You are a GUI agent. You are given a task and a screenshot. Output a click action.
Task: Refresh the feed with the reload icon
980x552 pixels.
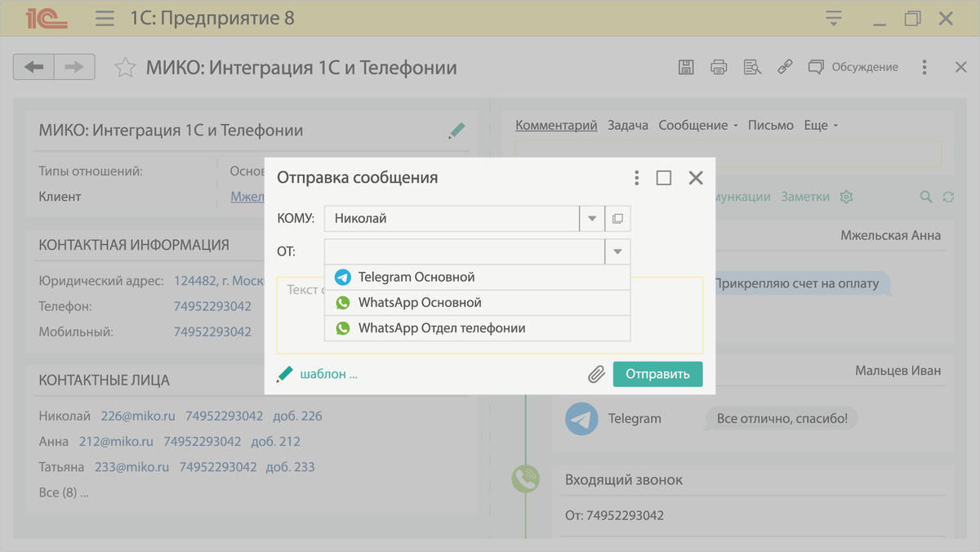coord(948,197)
